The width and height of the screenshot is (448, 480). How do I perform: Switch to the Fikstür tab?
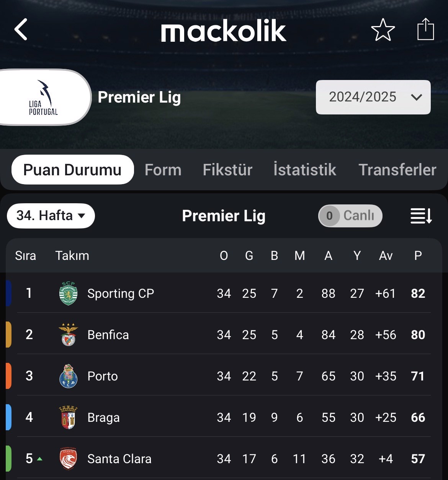pos(228,170)
